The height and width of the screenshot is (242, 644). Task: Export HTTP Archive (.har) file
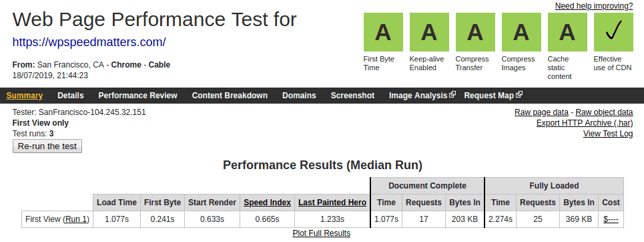585,123
